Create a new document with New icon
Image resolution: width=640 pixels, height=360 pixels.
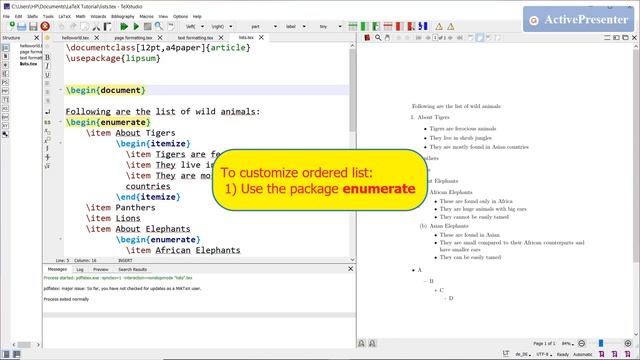point(11,26)
